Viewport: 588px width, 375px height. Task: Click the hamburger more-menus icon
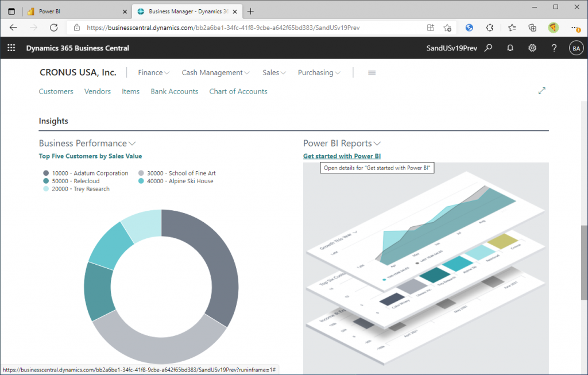point(372,73)
